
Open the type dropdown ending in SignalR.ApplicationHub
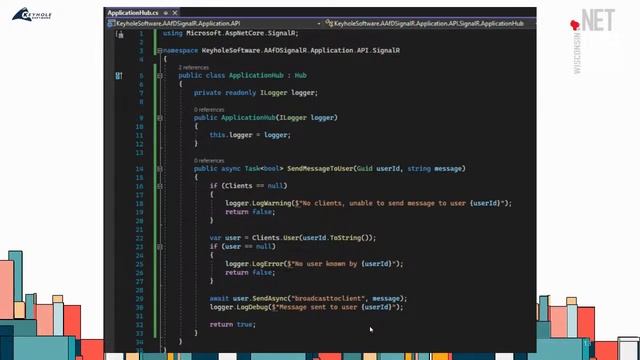430,24
